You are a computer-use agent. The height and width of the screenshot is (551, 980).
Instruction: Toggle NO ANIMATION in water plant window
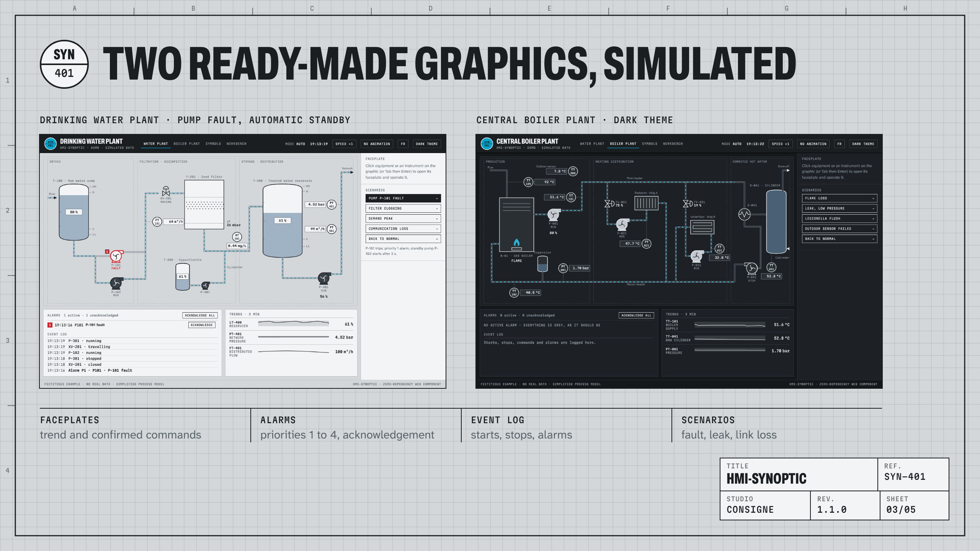pyautogui.click(x=377, y=144)
